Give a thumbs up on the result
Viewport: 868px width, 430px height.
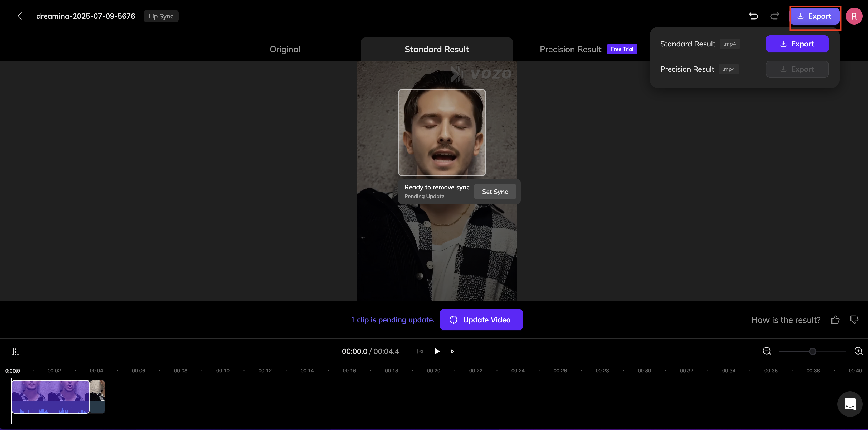click(835, 320)
